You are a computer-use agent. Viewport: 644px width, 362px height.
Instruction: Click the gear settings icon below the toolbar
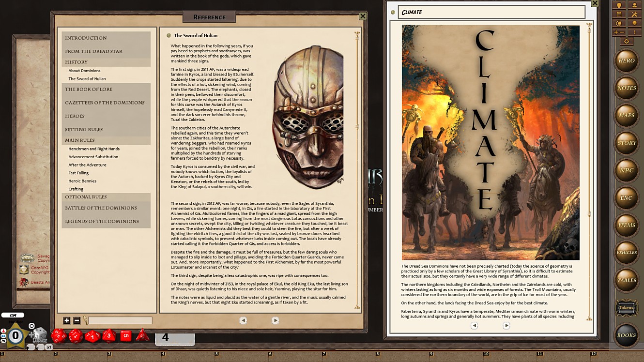coord(627,41)
